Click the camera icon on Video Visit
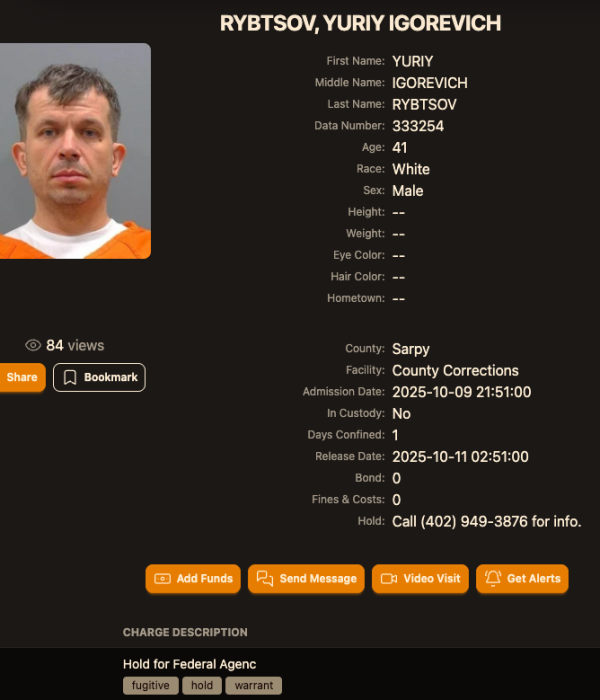Viewport: 600px width, 700px height. click(x=389, y=579)
